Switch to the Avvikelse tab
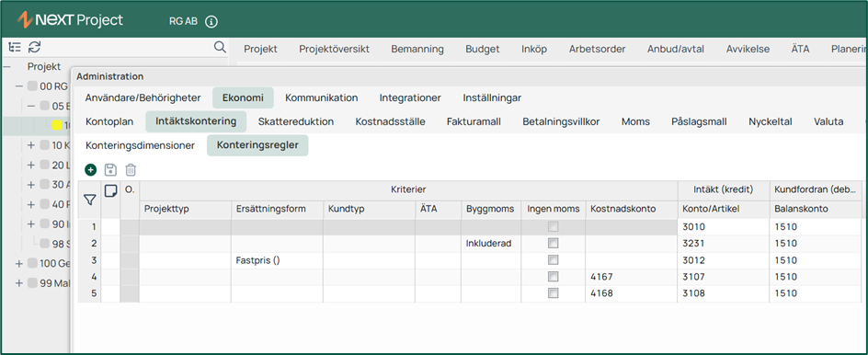868x355 pixels. (748, 49)
